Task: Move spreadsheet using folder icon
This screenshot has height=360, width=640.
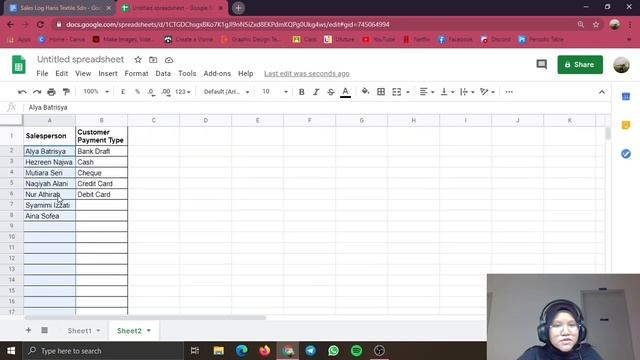Action: (x=153, y=60)
